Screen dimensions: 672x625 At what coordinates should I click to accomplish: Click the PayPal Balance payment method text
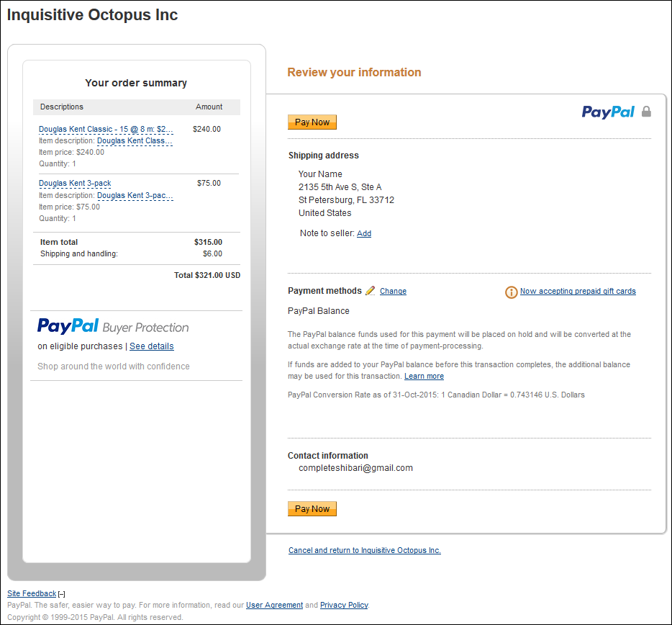tap(319, 311)
